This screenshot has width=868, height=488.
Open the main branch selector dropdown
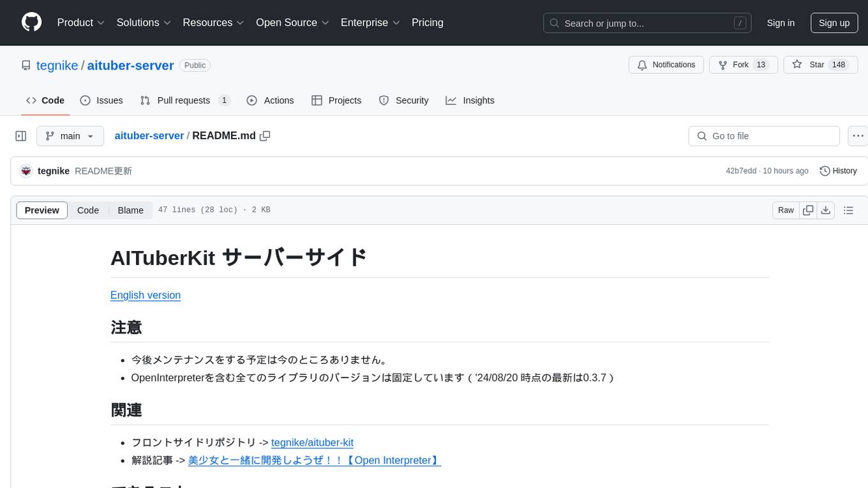click(x=70, y=136)
